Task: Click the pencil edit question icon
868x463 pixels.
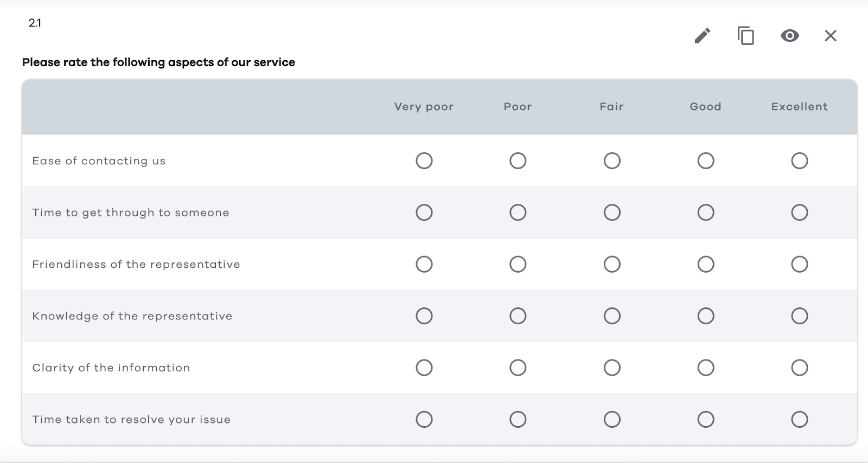Action: click(x=703, y=36)
